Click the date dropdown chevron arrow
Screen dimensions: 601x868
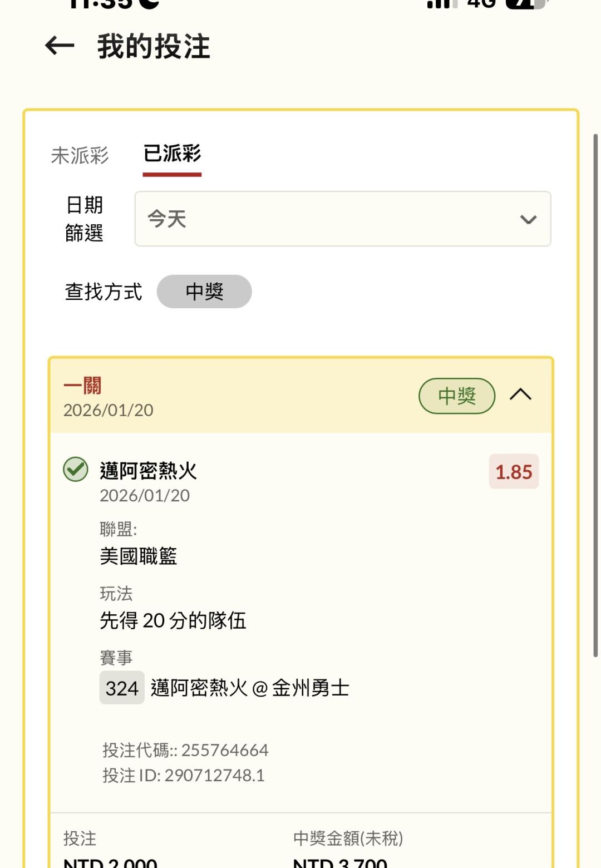point(528,219)
